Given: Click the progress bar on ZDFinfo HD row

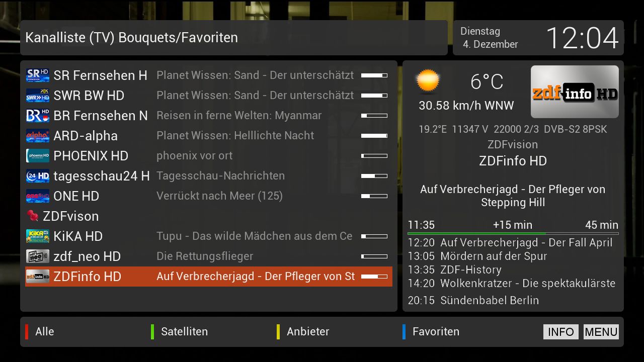Looking at the screenshot, I should [374, 277].
